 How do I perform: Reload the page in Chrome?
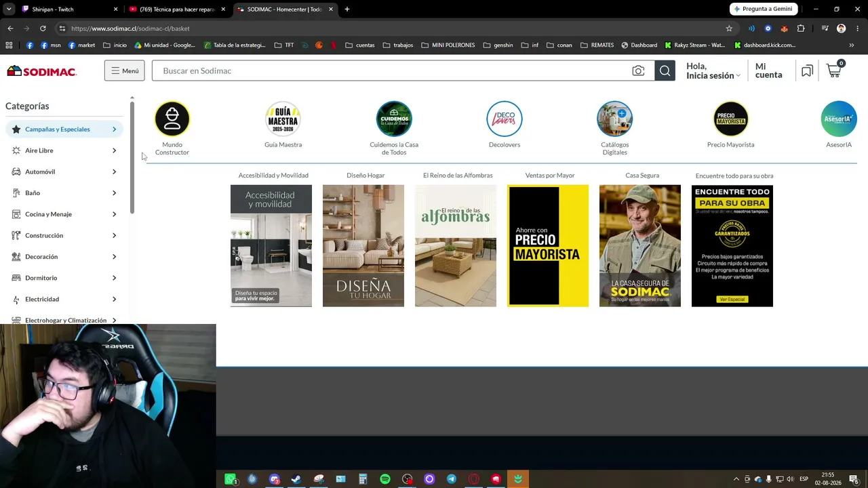click(x=43, y=28)
